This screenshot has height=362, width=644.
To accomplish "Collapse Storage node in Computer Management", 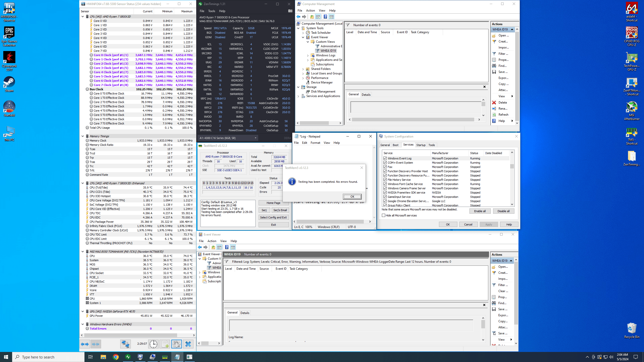I will pos(298,87).
